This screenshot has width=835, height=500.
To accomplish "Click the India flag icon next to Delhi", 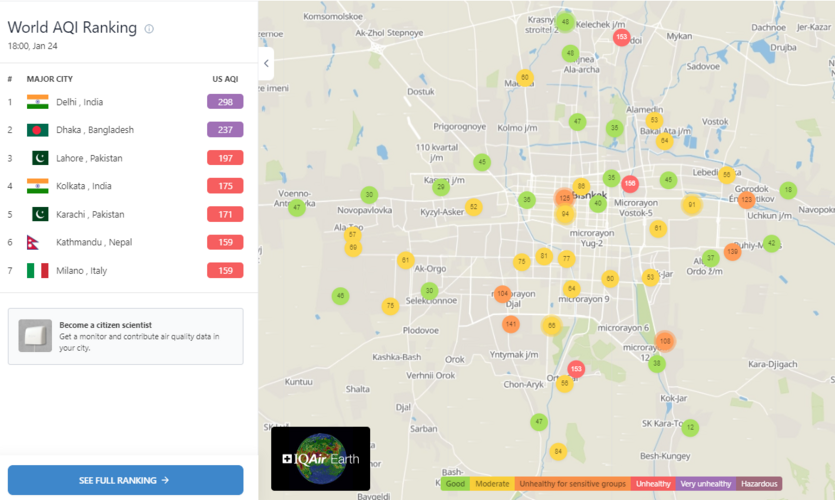I will [38, 102].
